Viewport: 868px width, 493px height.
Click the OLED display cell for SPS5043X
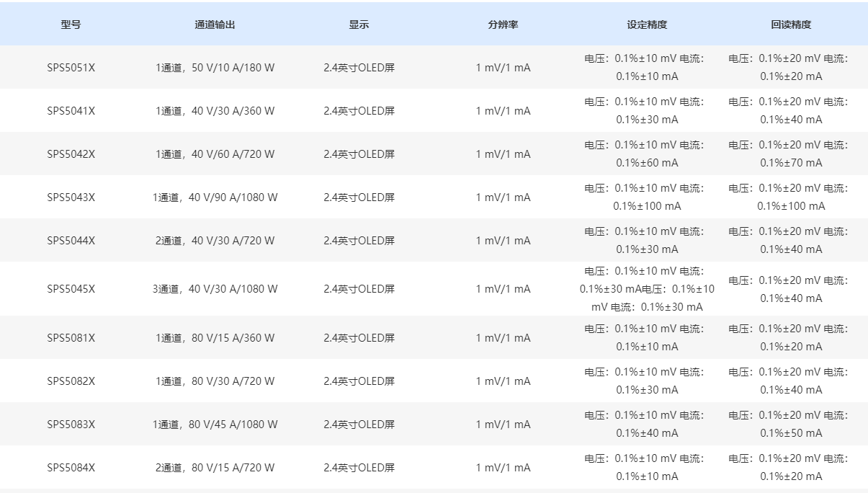point(359,197)
